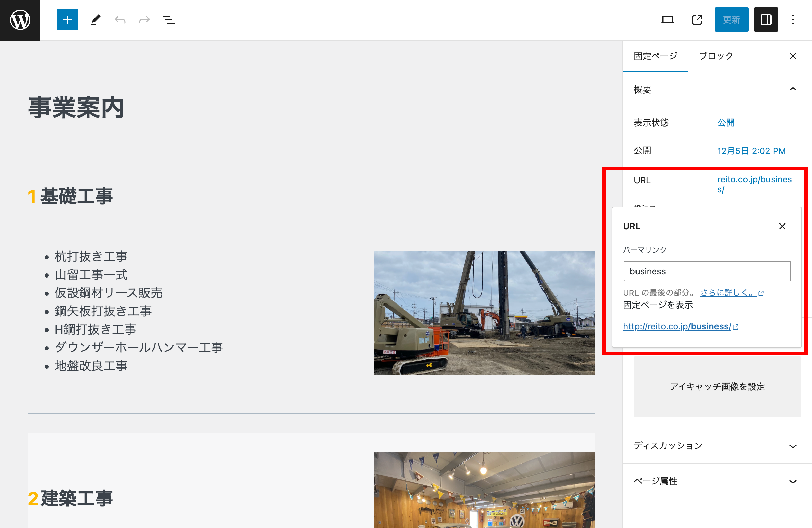Open the document overview list icon
Viewport: 812px width, 528px height.
tap(168, 20)
